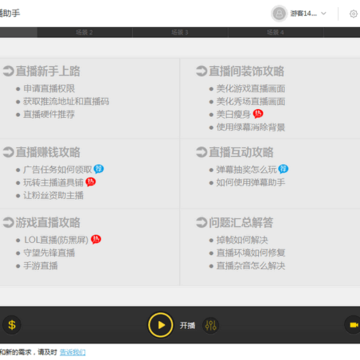
Task: Click the red hot badge next to LOL直播
Action: pyautogui.click(x=96, y=239)
